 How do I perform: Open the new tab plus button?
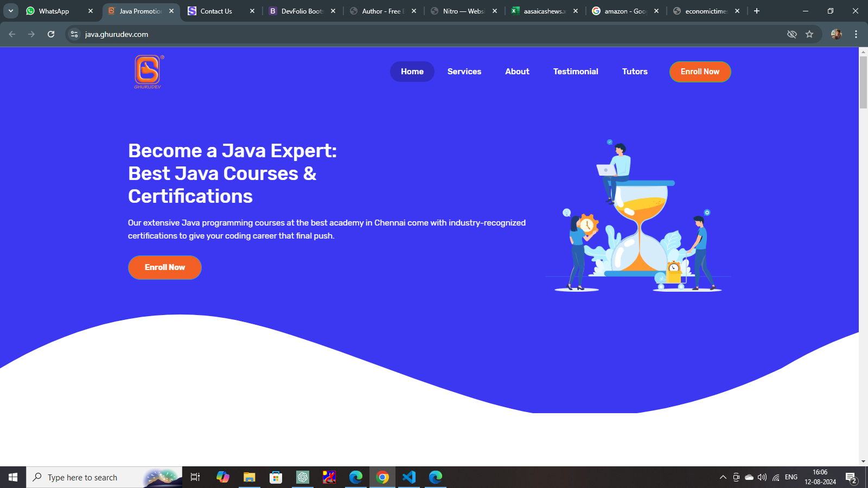tap(757, 11)
